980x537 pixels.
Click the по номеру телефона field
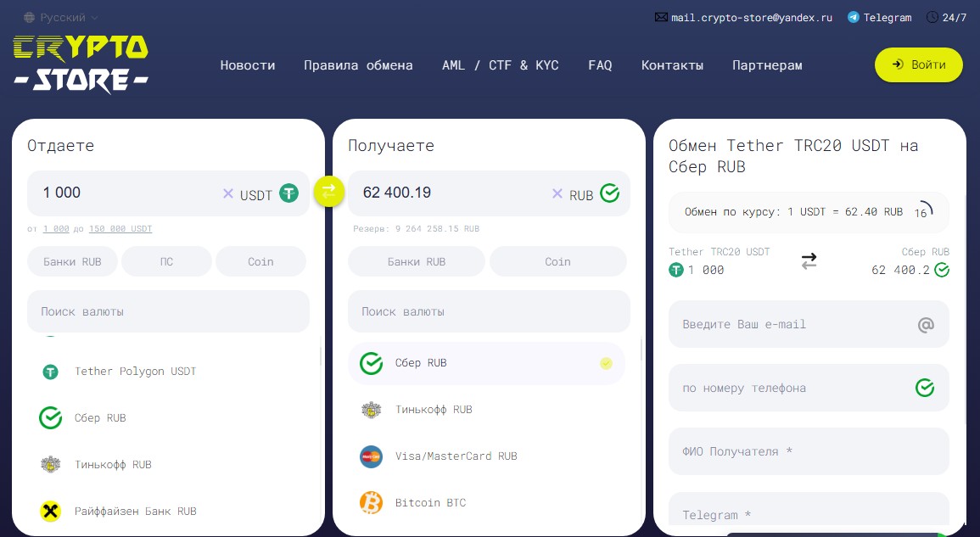click(809, 389)
